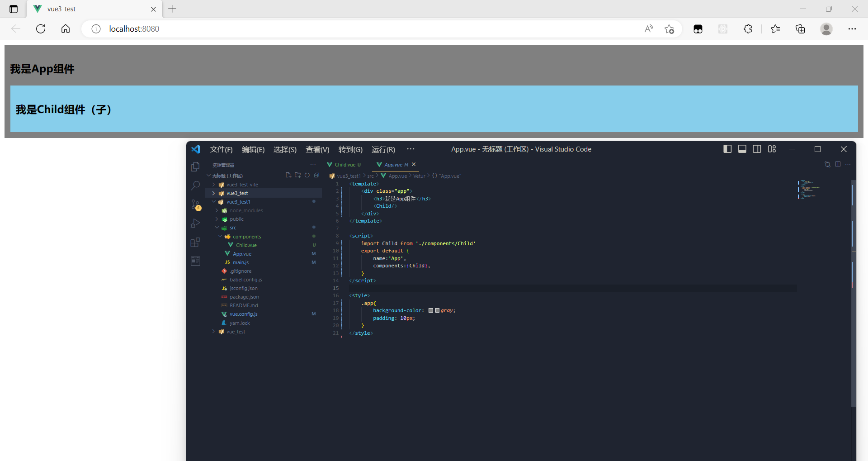Toggle the Panel visibility in title bar
Viewport: 868px width, 461px height.
click(742, 149)
